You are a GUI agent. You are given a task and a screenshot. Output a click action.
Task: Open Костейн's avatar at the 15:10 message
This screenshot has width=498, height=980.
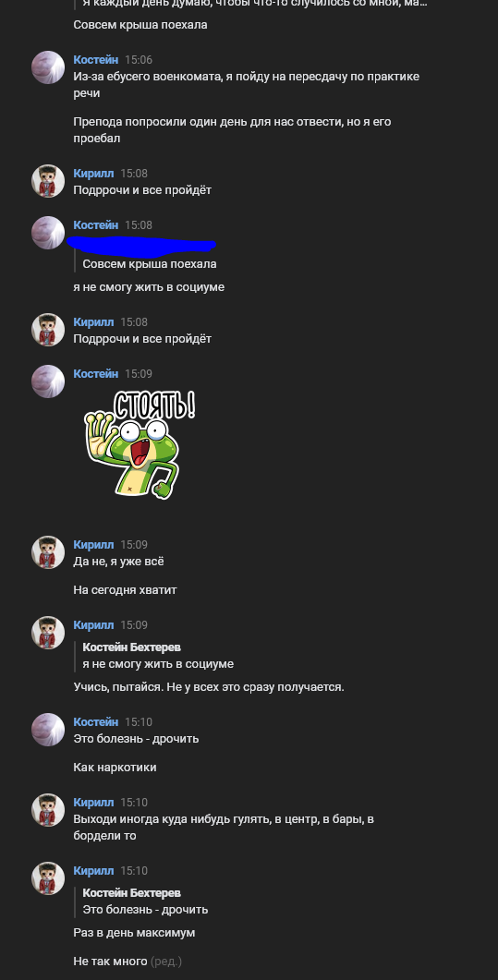tap(48, 730)
